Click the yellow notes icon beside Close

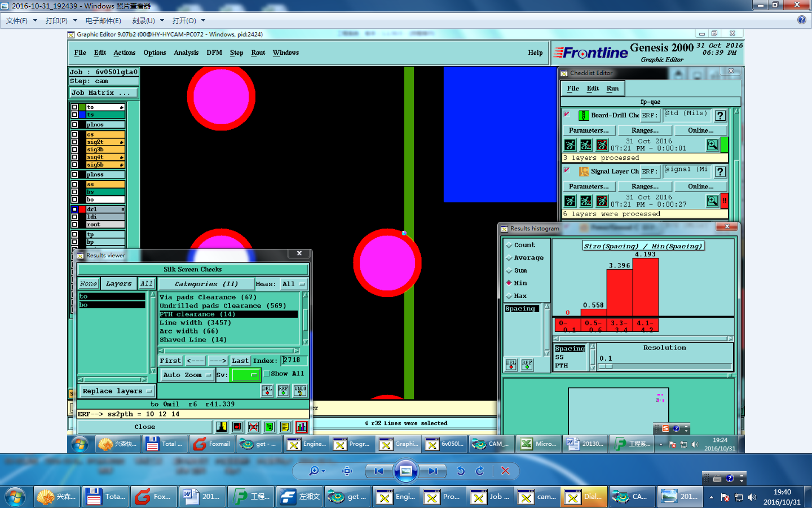coord(285,427)
